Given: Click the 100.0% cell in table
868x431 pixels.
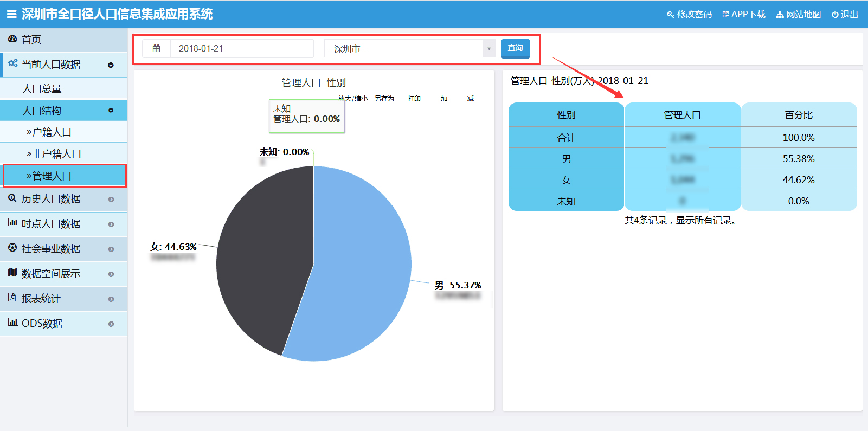Looking at the screenshot, I should coord(799,138).
